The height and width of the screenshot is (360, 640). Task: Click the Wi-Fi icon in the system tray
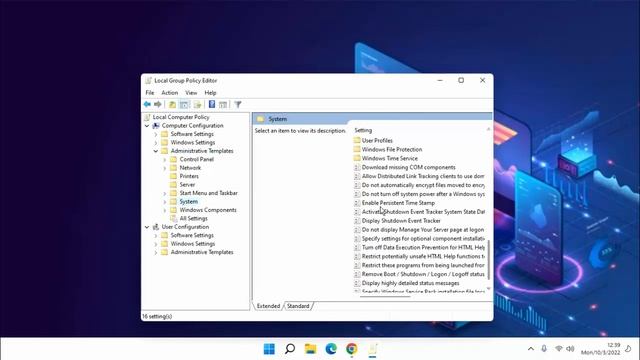coord(559,349)
